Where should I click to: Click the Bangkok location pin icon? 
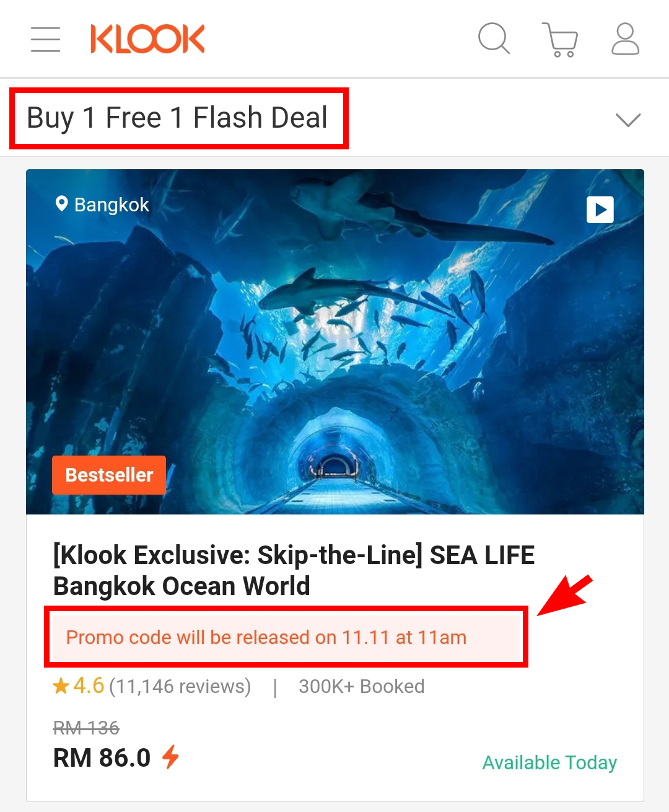pyautogui.click(x=61, y=204)
